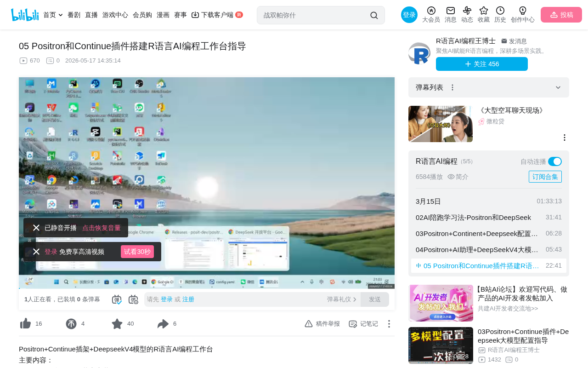Open 大型空耳聊天现场 thumbnail
Viewport: 588px width, 368px height.
(x=441, y=124)
